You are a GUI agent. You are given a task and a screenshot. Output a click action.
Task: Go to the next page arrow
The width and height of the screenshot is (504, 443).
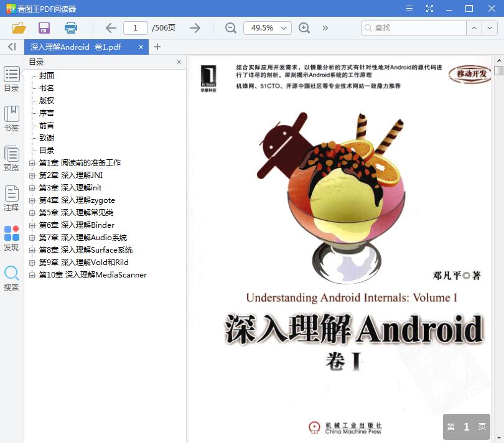[x=195, y=28]
